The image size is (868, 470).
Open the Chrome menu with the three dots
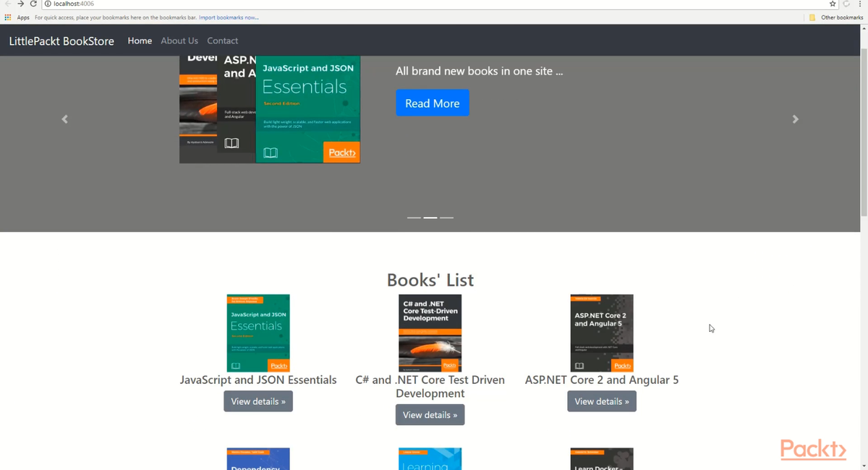click(859, 4)
